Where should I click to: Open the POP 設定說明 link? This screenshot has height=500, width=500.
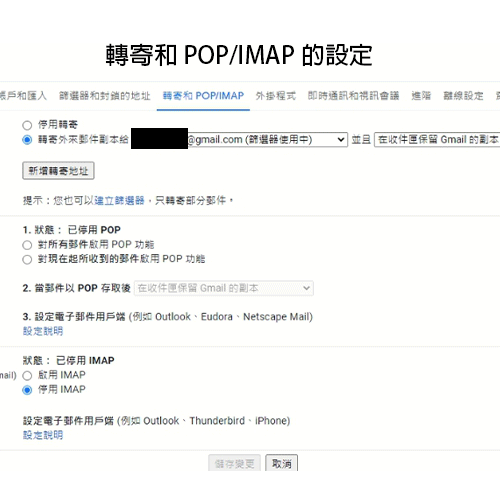43,331
